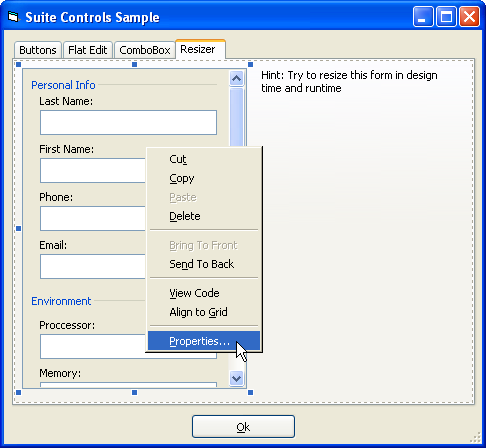486x448 pixels.
Task: Click the top-middle selection handle of the panel
Action: click(135, 64)
